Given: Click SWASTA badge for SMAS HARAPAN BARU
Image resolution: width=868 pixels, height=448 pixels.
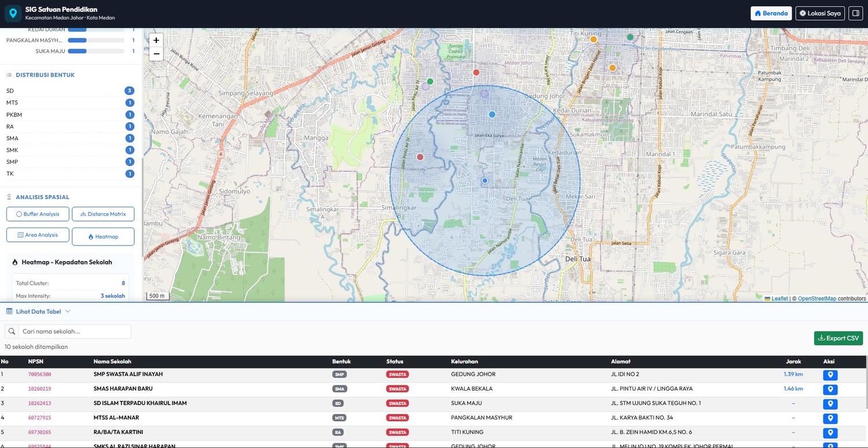Looking at the screenshot, I should pos(398,389).
